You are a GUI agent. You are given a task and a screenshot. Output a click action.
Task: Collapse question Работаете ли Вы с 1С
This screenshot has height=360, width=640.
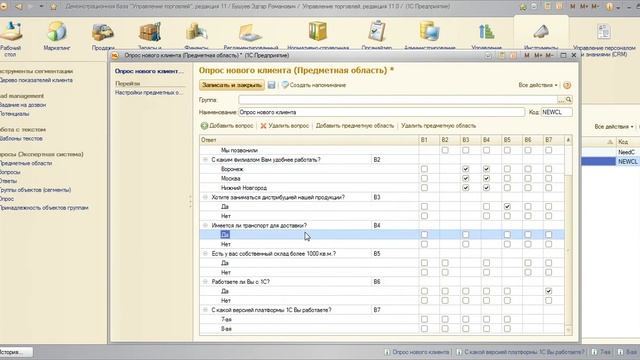pyautogui.click(x=205, y=282)
